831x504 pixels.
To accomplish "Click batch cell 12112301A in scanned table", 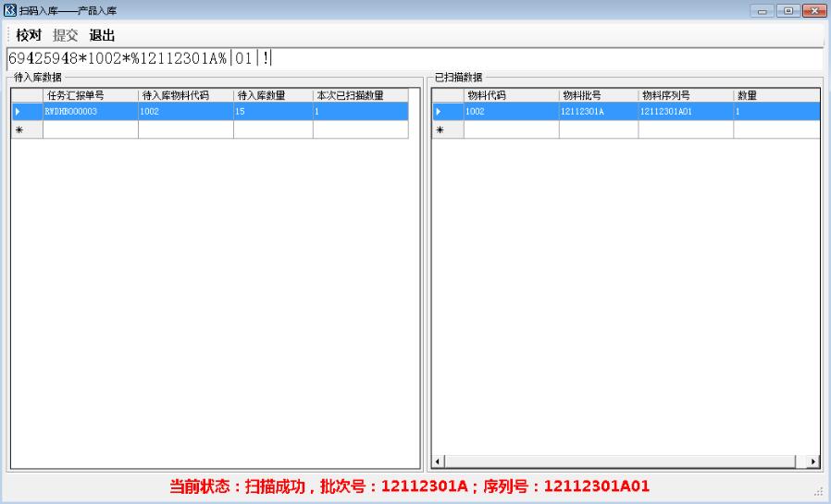I will click(599, 111).
